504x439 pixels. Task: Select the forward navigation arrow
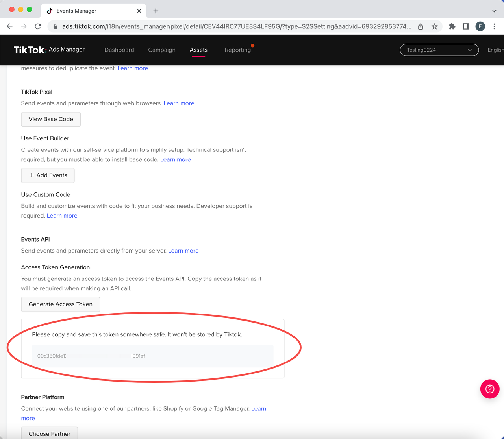pyautogui.click(x=24, y=26)
